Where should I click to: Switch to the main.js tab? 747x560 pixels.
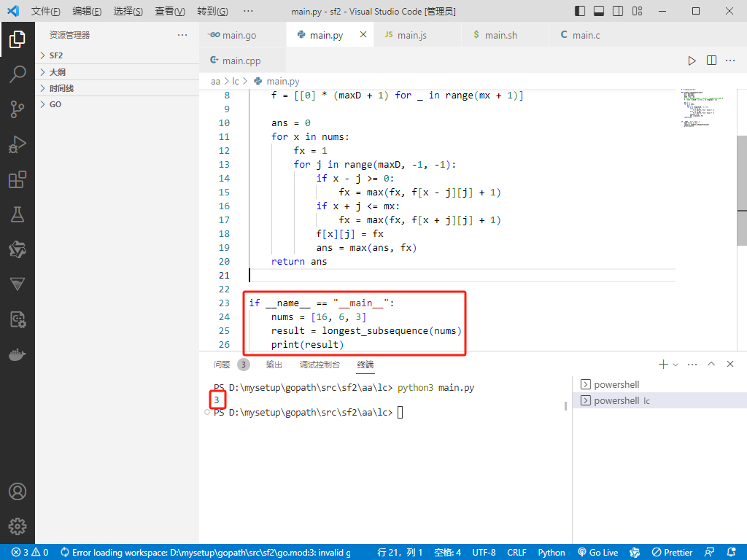tap(417, 35)
